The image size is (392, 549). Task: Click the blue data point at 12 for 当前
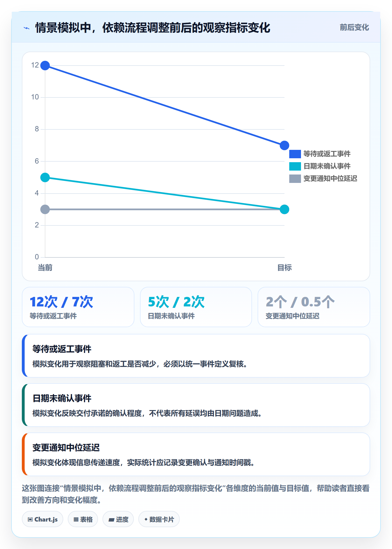tap(45, 66)
